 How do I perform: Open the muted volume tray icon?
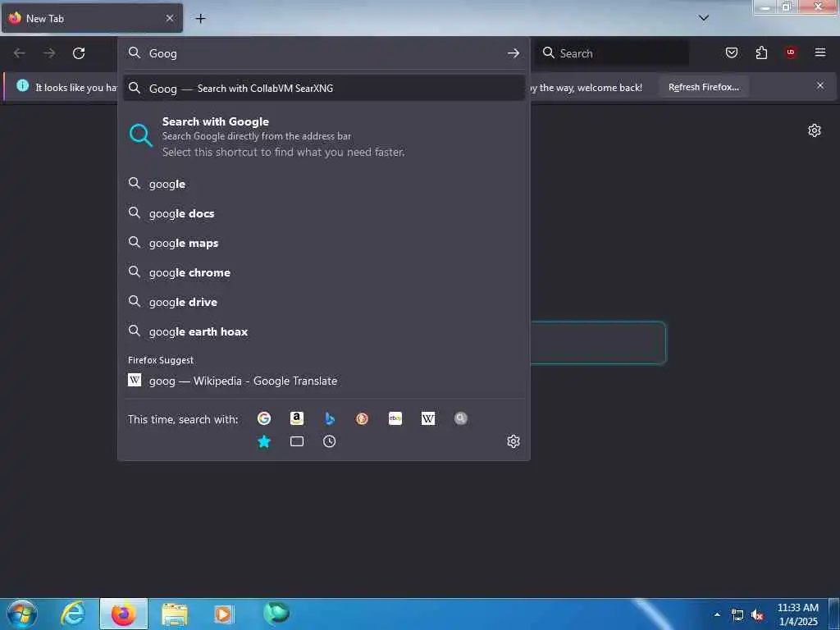[x=757, y=615]
